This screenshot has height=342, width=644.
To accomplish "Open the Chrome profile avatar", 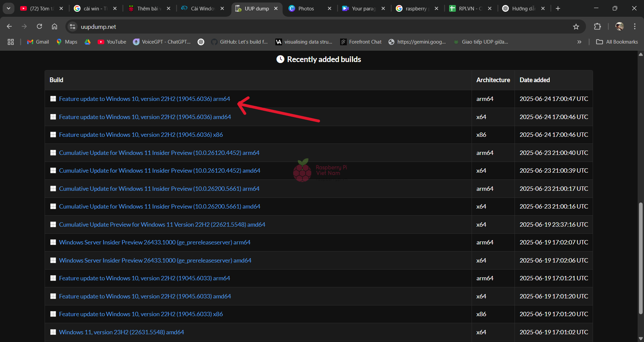I will (620, 26).
